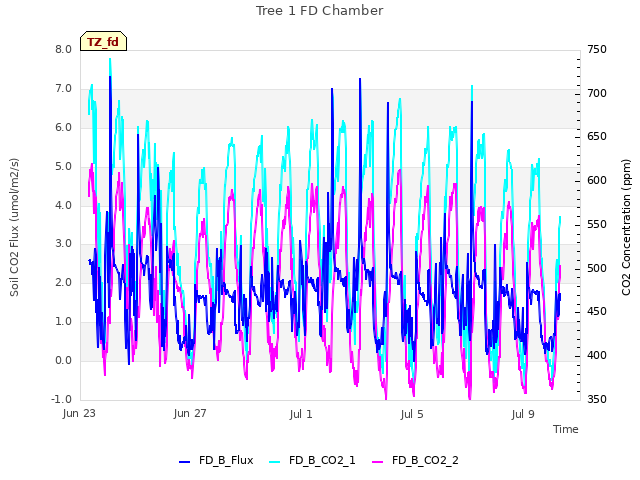This screenshot has width=640, height=480.
Task: Click the '0.0' left axis value
Action: (x=63, y=360)
